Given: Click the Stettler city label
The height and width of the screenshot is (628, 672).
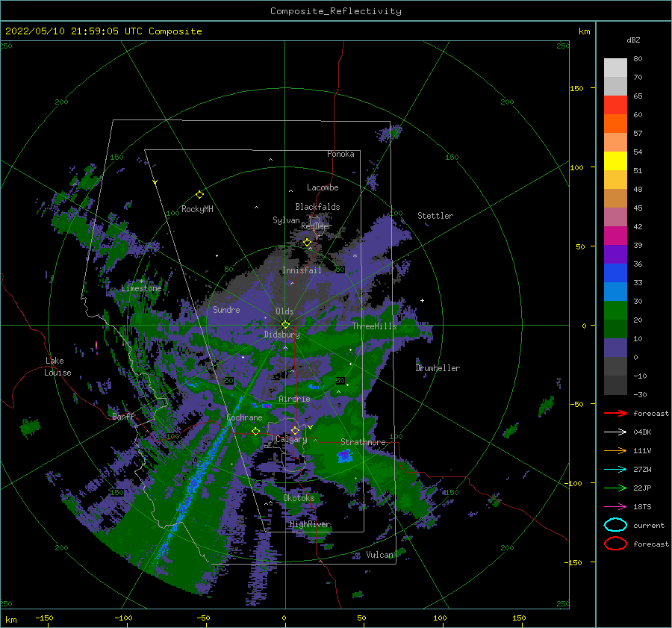Looking at the screenshot, I should 435,216.
